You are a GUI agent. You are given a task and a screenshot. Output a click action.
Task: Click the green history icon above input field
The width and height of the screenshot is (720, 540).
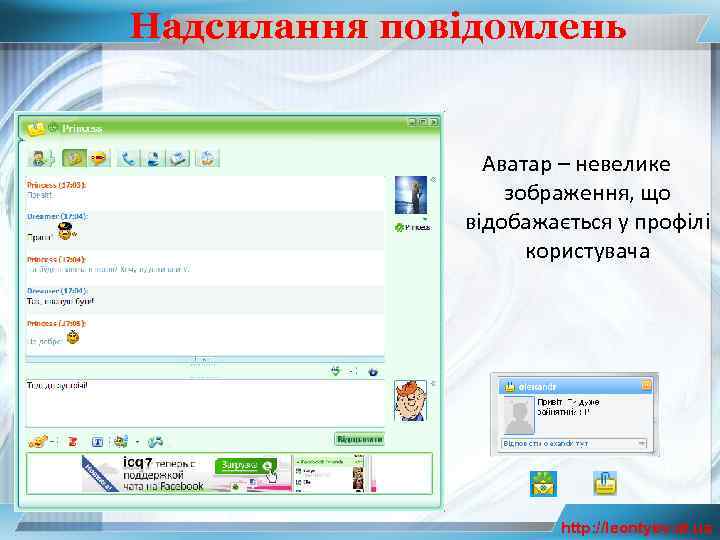click(x=336, y=371)
